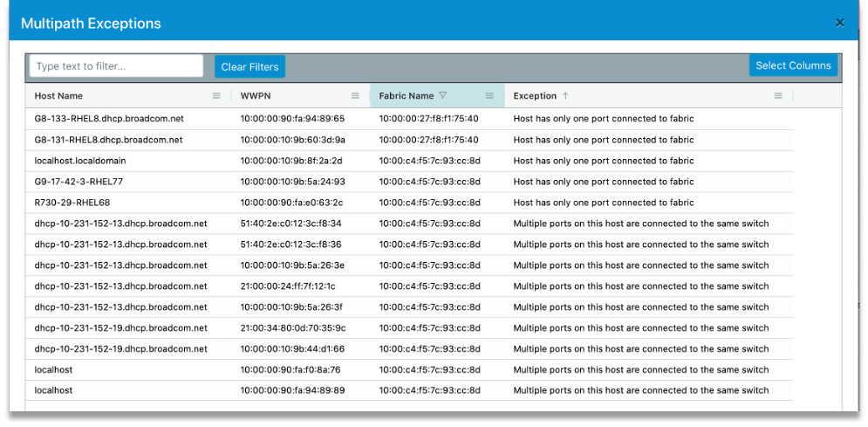Image resolution: width=868 pixels, height=427 pixels.
Task: Select host G8-131-RHEL8.dhcp.broadcom.net
Action: click(108, 140)
